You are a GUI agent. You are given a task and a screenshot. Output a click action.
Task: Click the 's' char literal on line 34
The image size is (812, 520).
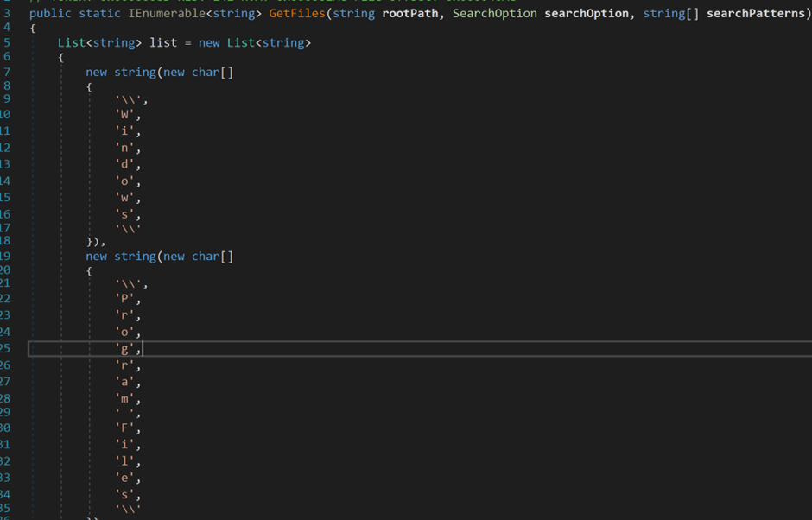124,494
